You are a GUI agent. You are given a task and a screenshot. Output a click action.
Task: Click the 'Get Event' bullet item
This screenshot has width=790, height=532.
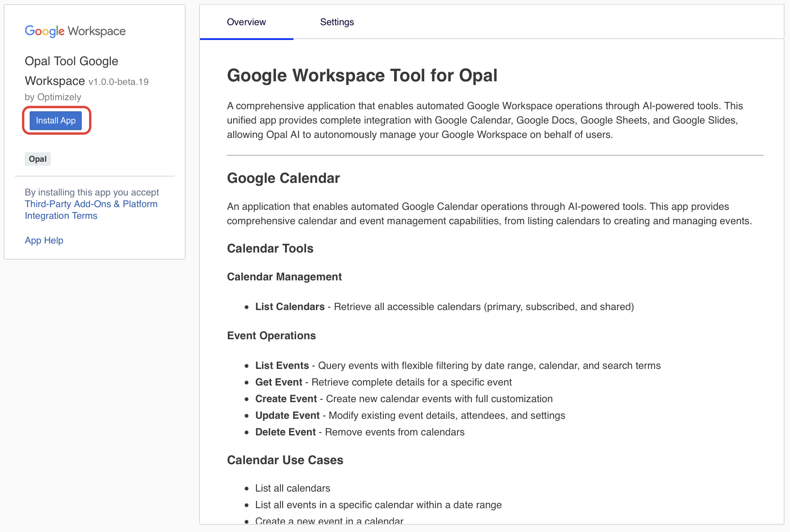[x=383, y=382]
